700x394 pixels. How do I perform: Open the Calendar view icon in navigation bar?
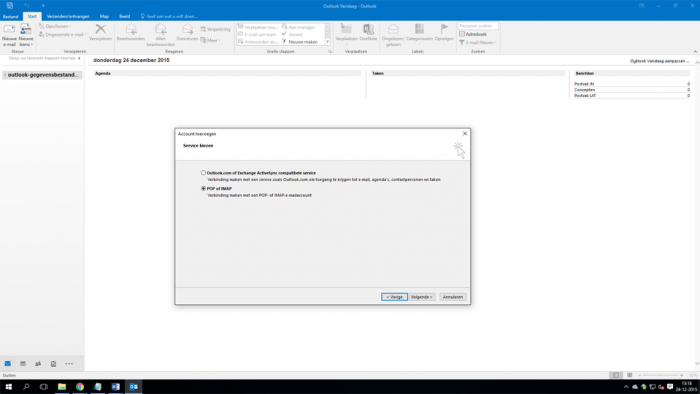click(x=23, y=364)
